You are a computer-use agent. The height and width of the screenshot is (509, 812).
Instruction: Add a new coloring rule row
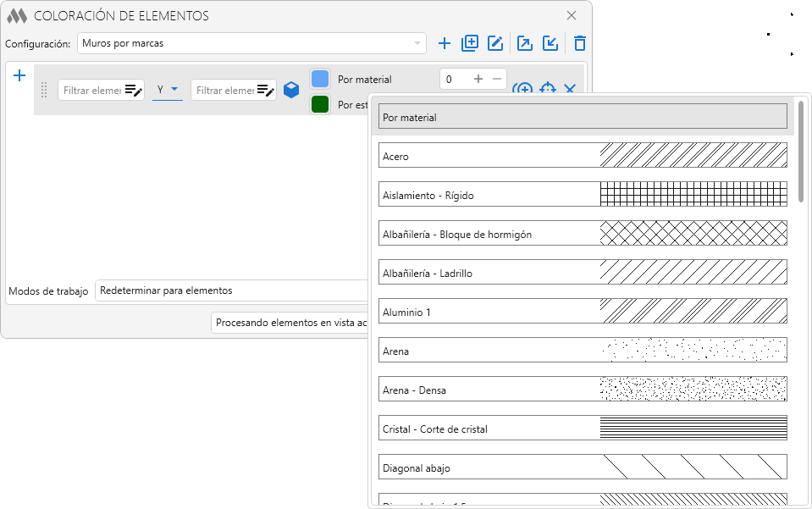click(20, 76)
